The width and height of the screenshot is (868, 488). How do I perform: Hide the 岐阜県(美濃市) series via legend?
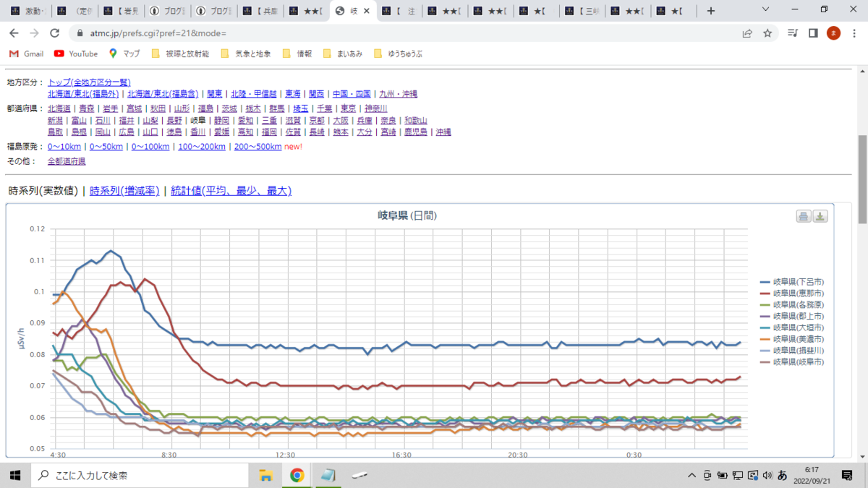(x=792, y=338)
